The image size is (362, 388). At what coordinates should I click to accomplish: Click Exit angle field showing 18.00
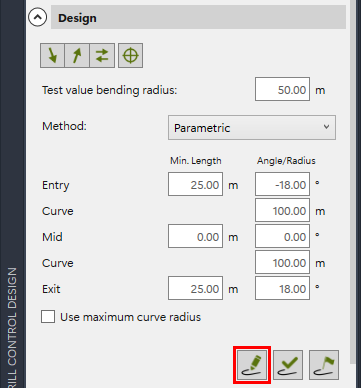pyautogui.click(x=282, y=288)
